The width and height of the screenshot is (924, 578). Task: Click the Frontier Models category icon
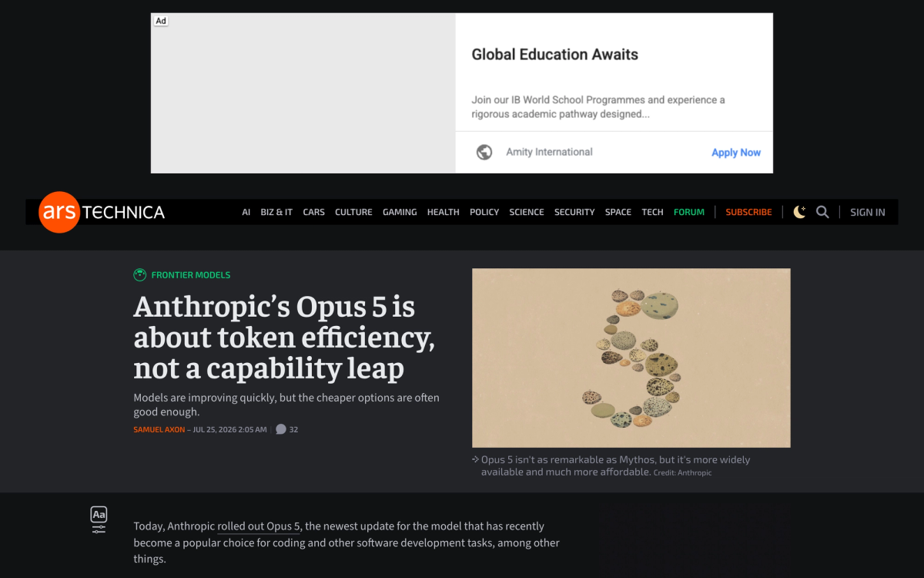coord(139,275)
